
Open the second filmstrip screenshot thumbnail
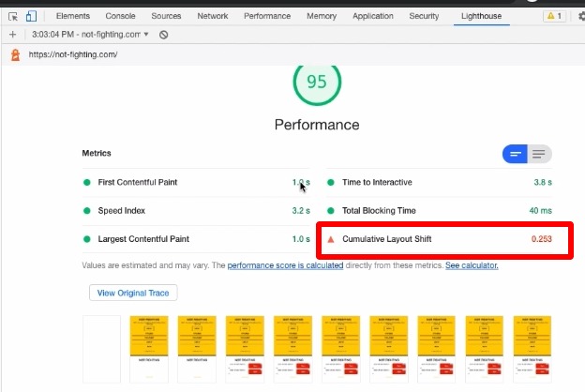[x=149, y=349]
